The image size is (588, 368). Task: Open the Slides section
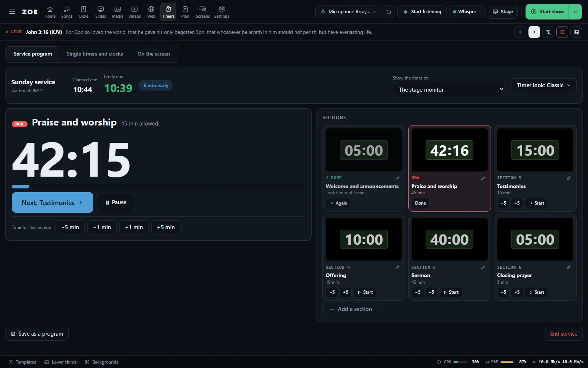pos(101,12)
